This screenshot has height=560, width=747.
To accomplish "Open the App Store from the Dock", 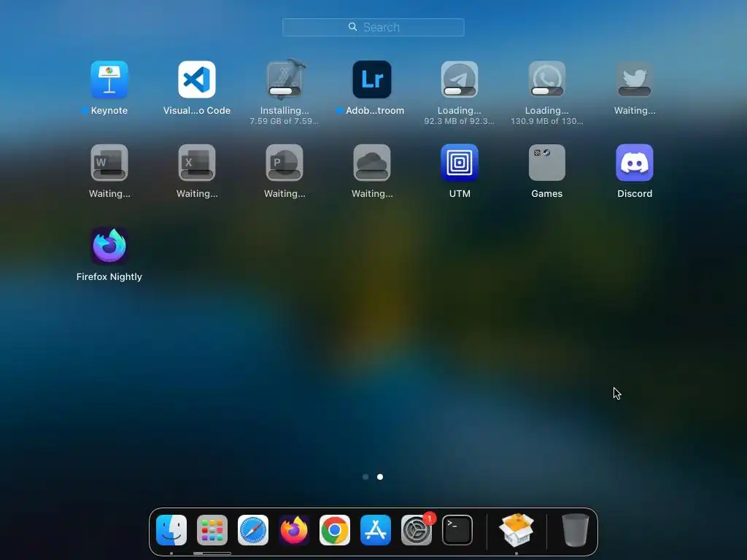I will click(376, 530).
